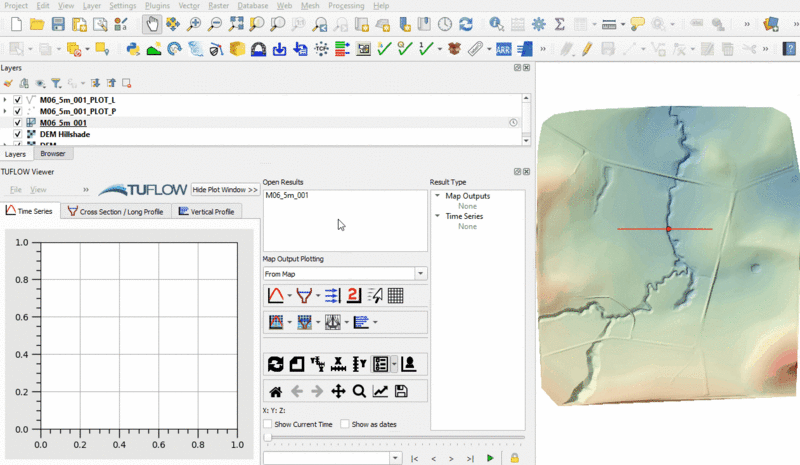
Task: Click the magnifier zoom plot icon
Action: [x=359, y=391]
